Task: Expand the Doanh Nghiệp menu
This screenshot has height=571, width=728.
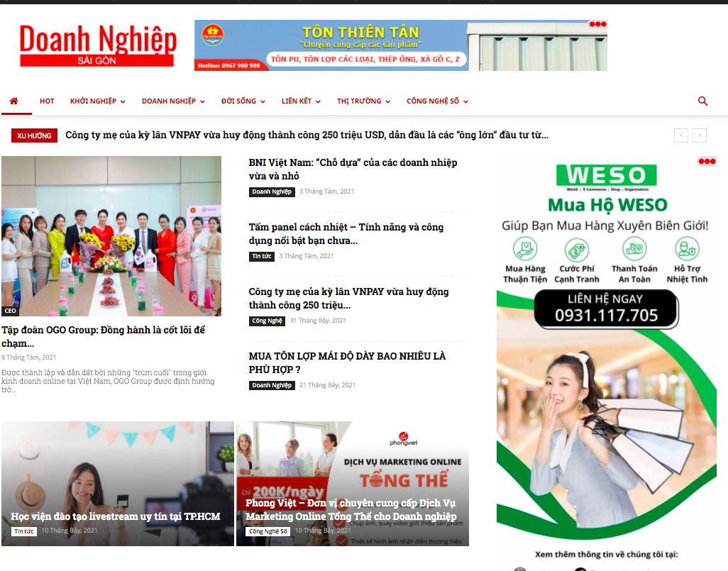Action: tap(173, 101)
